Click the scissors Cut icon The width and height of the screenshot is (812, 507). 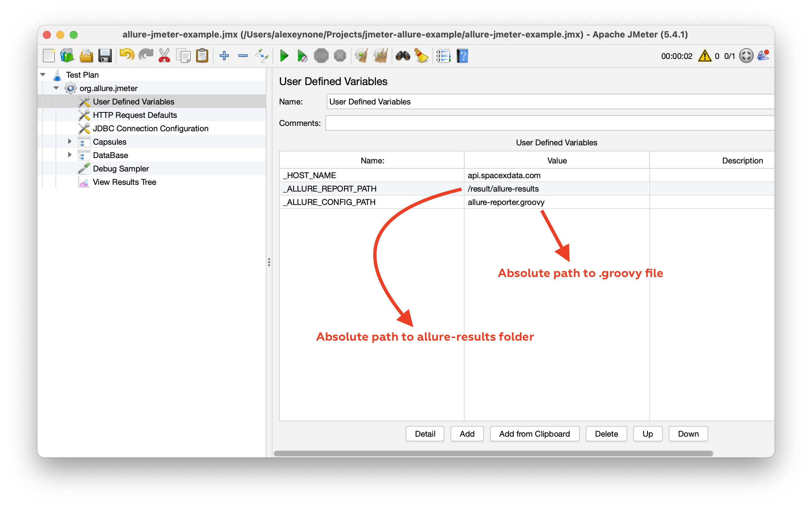pos(164,56)
